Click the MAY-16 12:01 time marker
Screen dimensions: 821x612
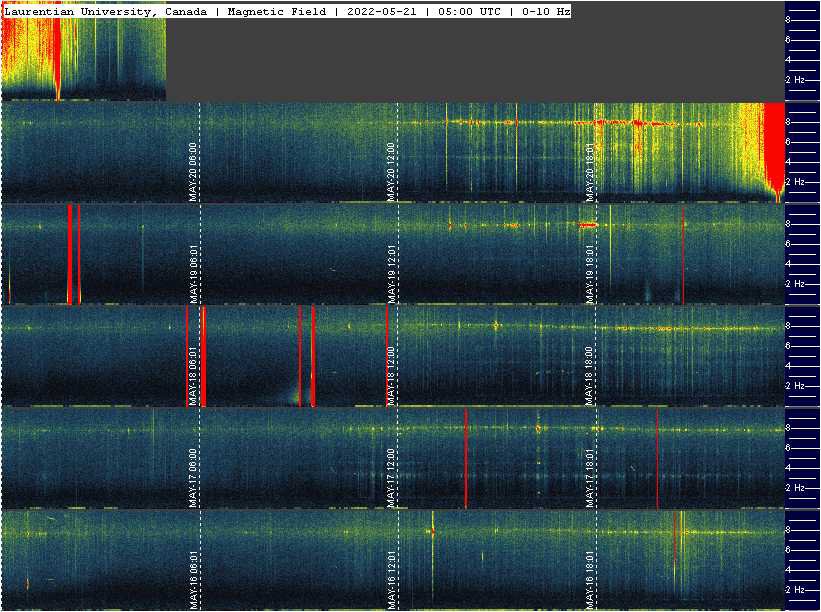click(392, 580)
